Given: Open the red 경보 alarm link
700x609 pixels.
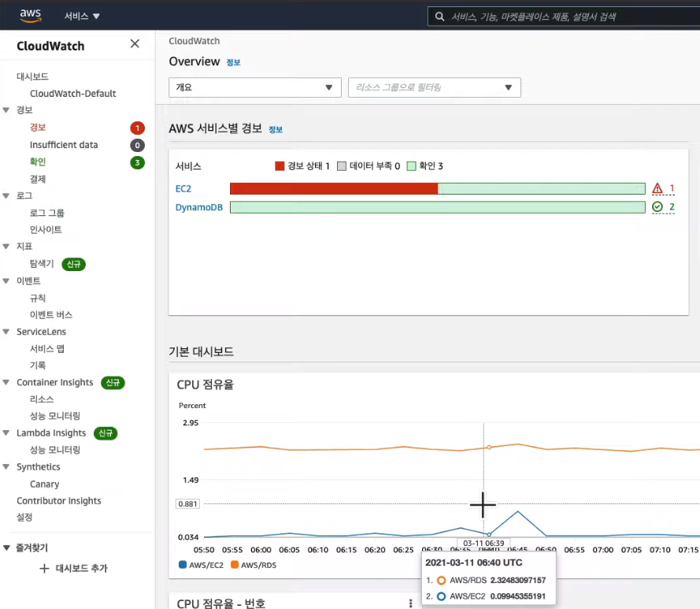Looking at the screenshot, I should 38,128.
